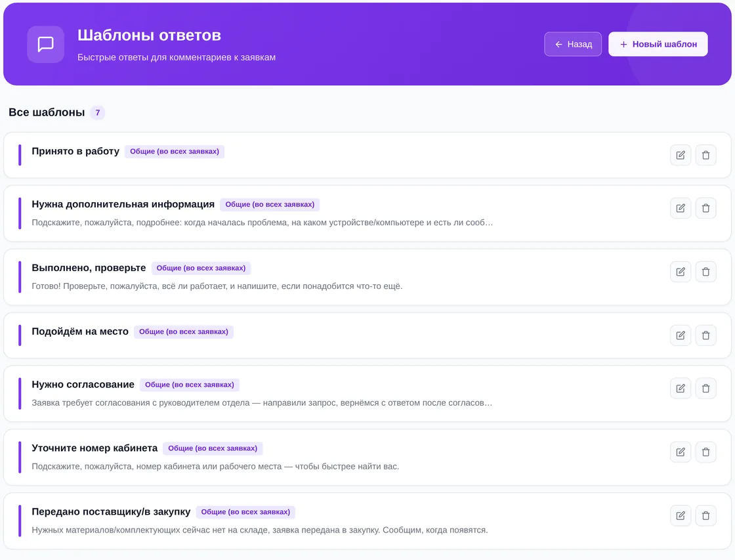Click the "Общие" badge next to "Выполнено, проверьте"
This screenshot has height=560, width=735.
pyautogui.click(x=201, y=269)
